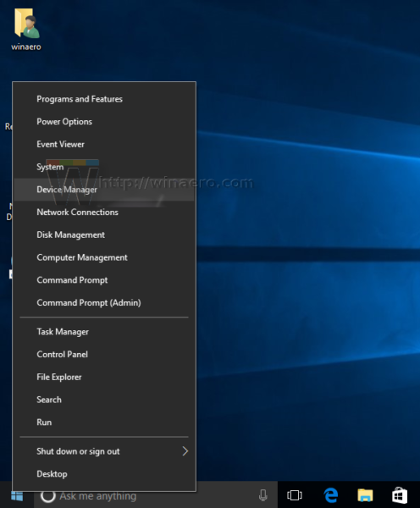
Task: Click the microphone icon in search box
Action: [262, 495]
